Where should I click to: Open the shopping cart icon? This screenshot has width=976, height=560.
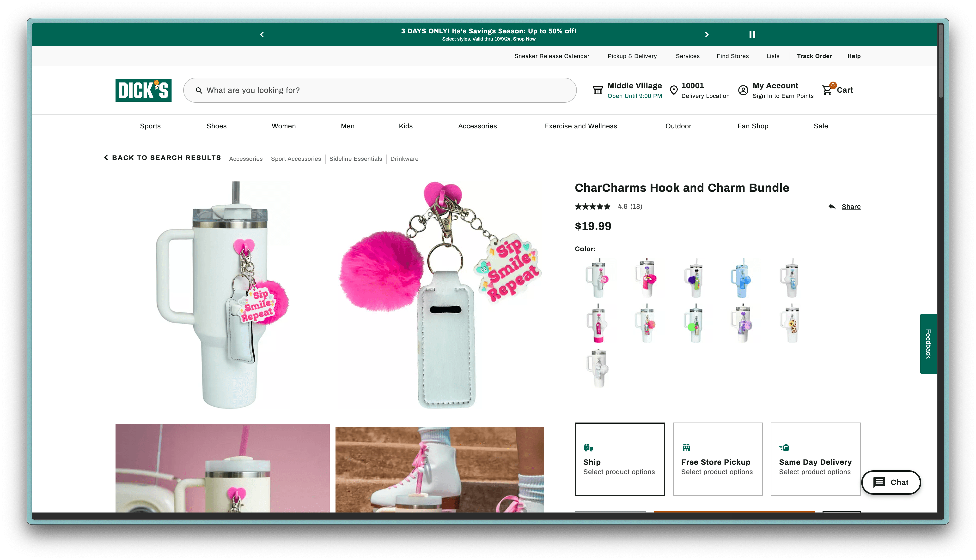coord(827,90)
